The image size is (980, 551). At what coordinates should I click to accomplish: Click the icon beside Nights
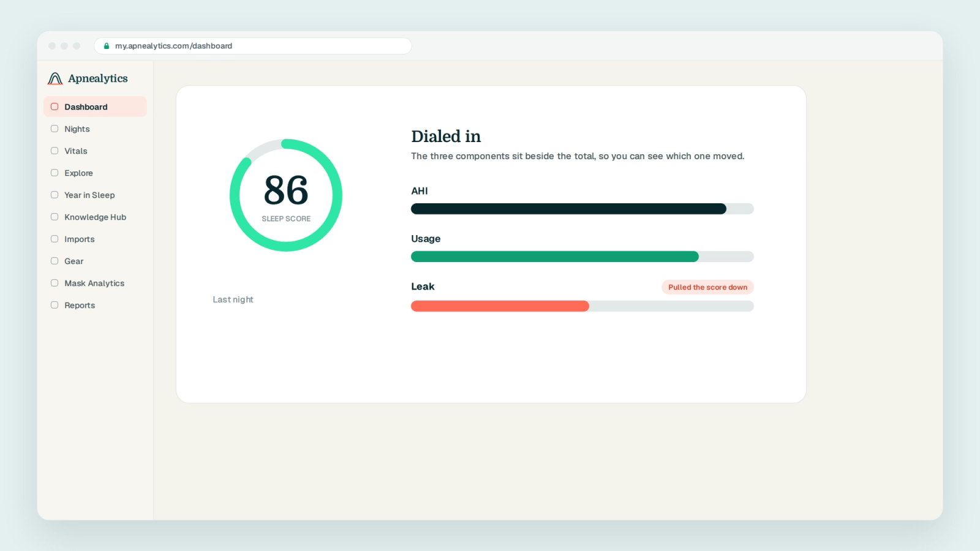click(55, 129)
